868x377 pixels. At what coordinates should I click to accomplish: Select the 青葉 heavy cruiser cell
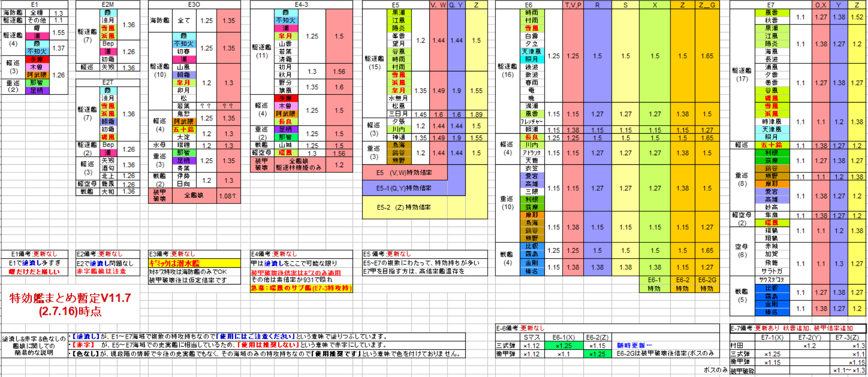pyautogui.click(x=184, y=168)
